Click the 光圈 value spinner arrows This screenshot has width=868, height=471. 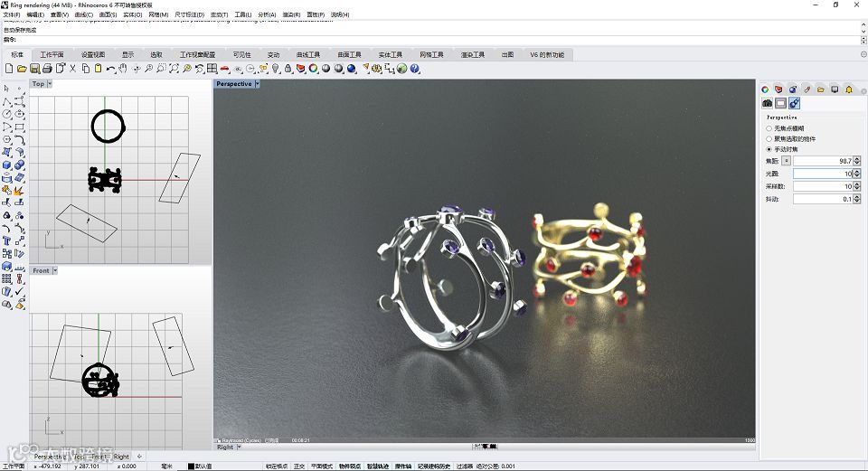[857, 174]
